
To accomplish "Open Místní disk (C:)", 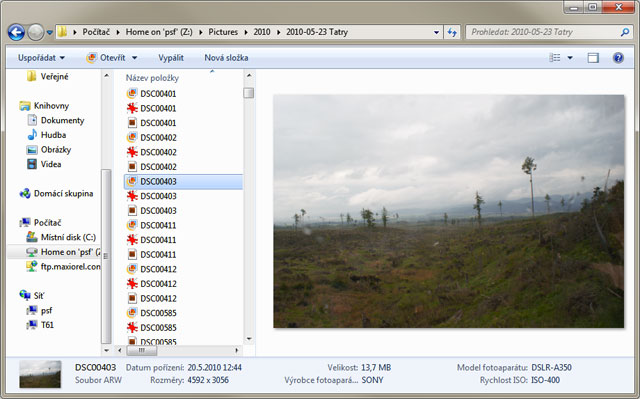I will [x=61, y=237].
